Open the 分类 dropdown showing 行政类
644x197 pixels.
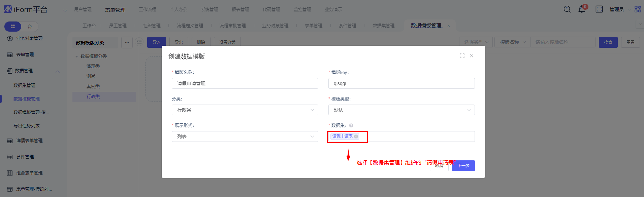(x=245, y=110)
